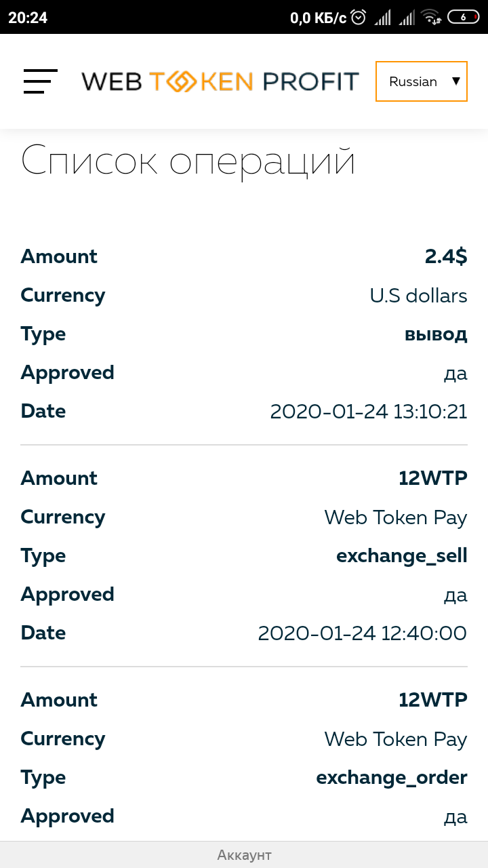Click the вывод operation type
Viewport: 488px width, 868px height.
click(x=436, y=334)
